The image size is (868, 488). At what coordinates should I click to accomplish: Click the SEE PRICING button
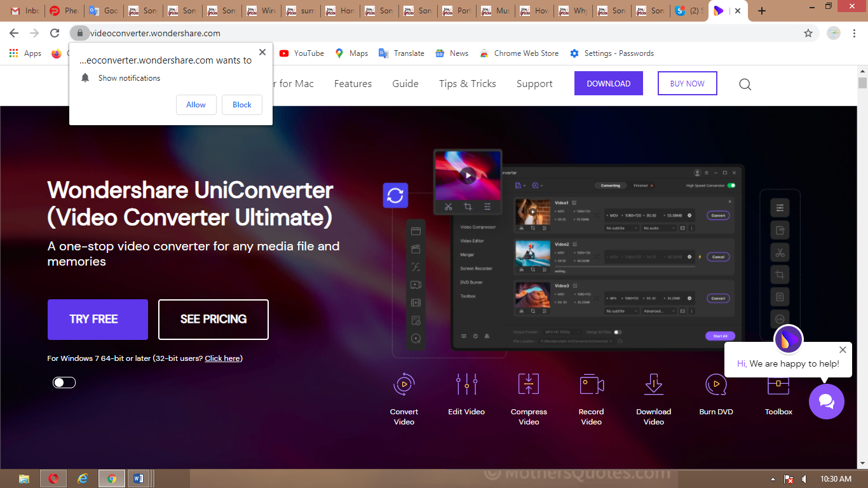(214, 320)
